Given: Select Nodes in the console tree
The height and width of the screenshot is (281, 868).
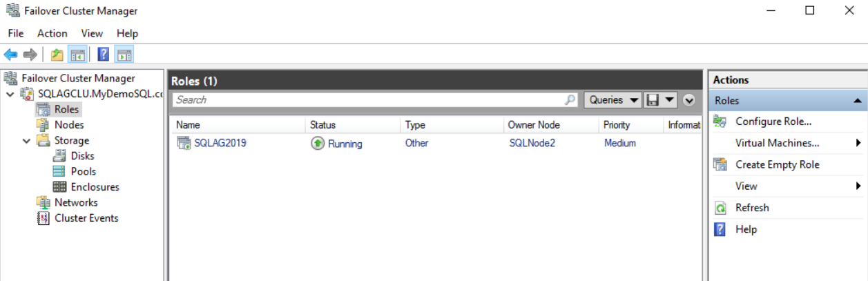Looking at the screenshot, I should point(69,125).
